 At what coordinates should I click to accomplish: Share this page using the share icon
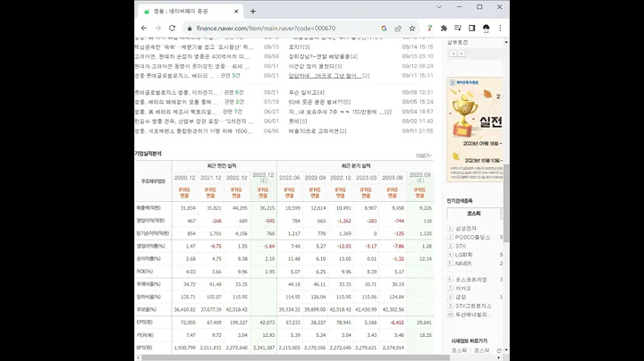[x=398, y=29]
